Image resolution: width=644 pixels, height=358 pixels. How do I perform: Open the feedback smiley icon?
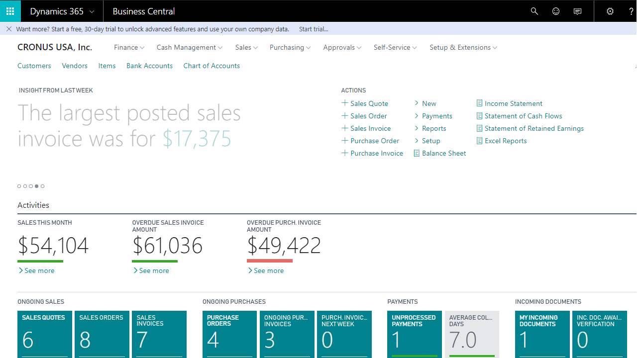pyautogui.click(x=556, y=11)
